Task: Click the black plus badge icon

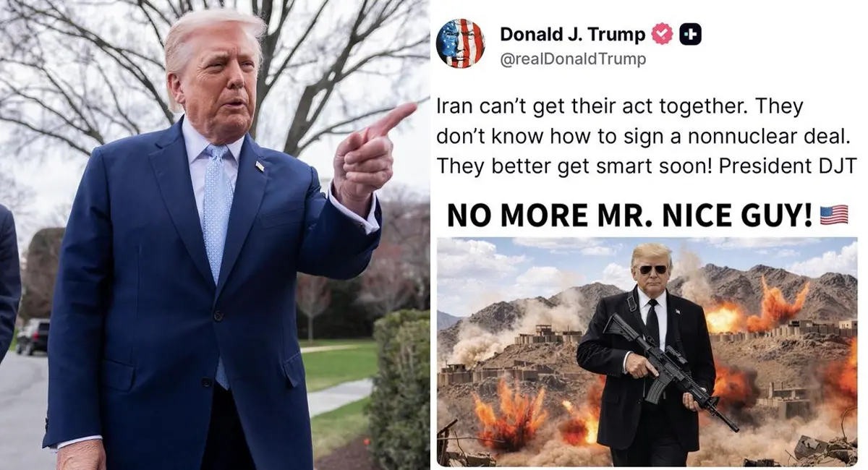Action: pos(690,34)
